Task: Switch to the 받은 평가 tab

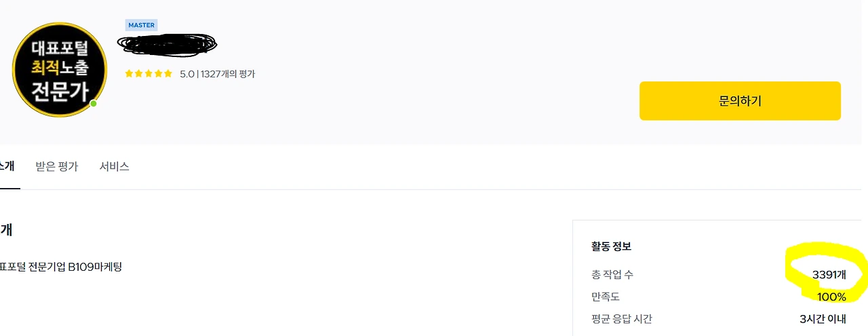Action: pyautogui.click(x=56, y=166)
